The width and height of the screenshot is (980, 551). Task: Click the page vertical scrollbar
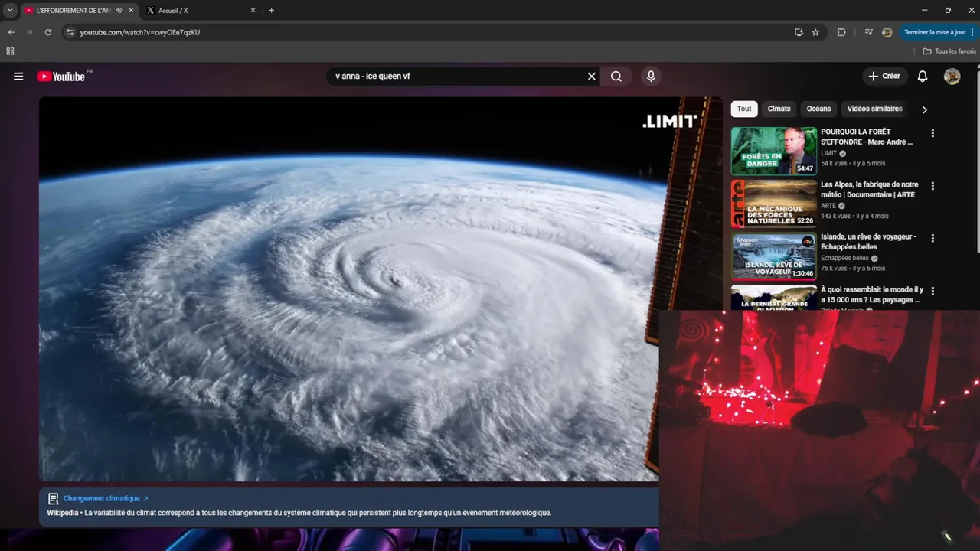click(977, 161)
